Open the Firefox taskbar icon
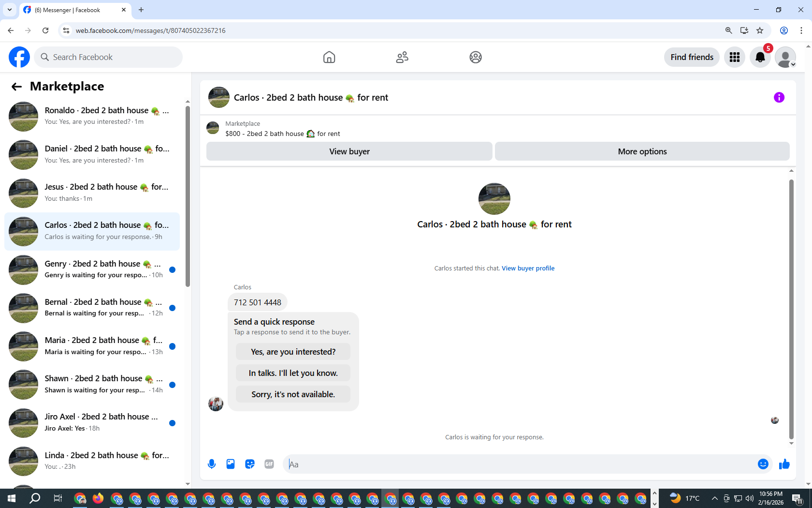Screen dimensions: 812x508 point(98,498)
